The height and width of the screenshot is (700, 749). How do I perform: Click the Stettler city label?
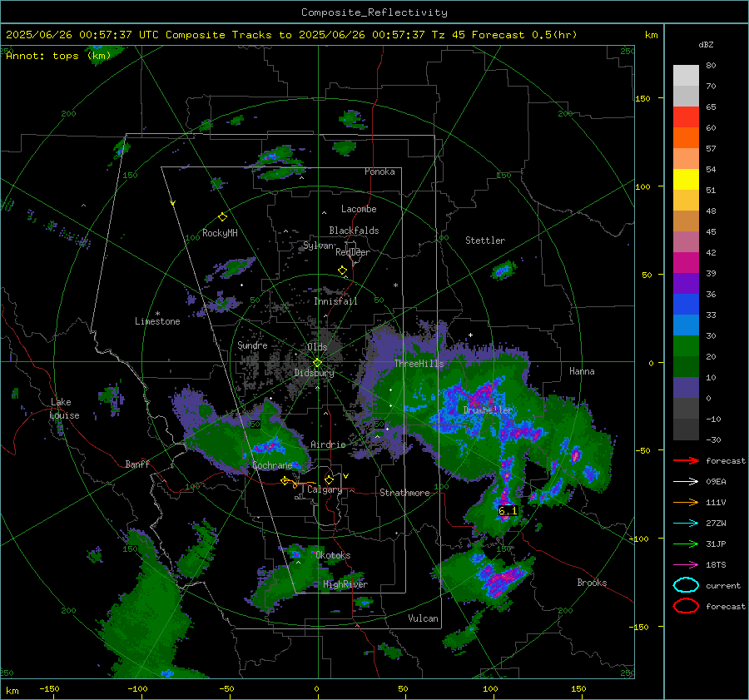[x=485, y=241]
